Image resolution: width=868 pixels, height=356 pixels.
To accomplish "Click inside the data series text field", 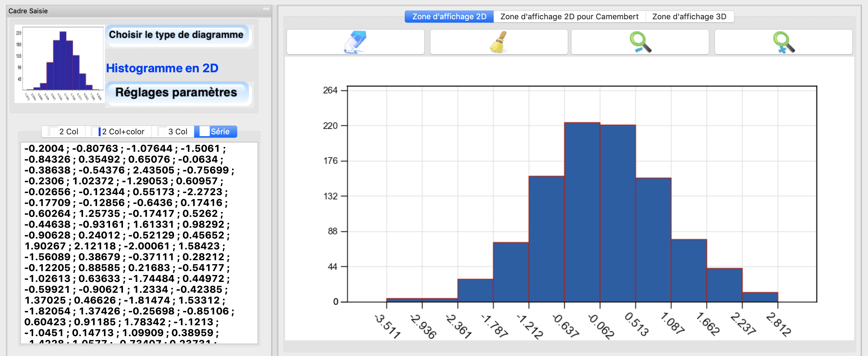I will pos(139,243).
